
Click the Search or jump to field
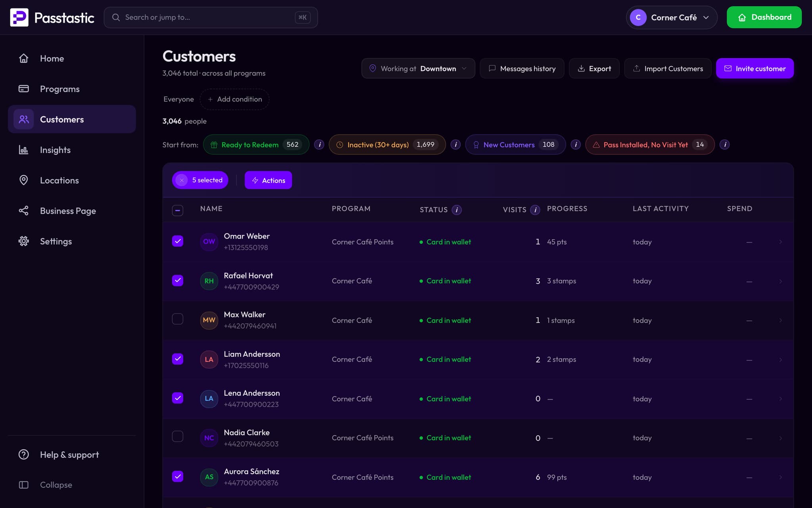click(x=211, y=17)
